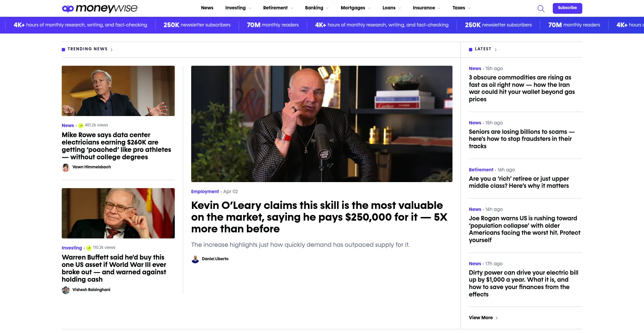Open Joe Rogan population collapse article

(525, 229)
